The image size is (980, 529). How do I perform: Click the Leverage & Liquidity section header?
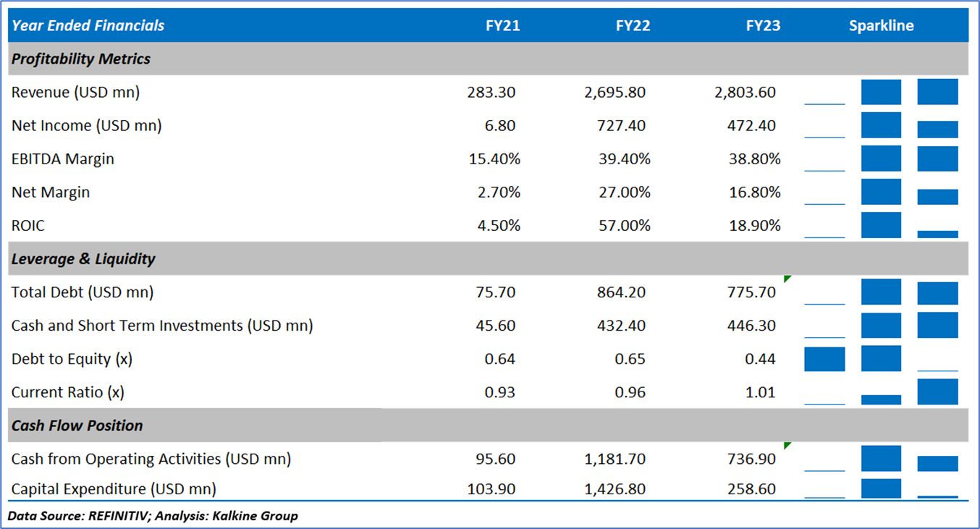coord(83,259)
